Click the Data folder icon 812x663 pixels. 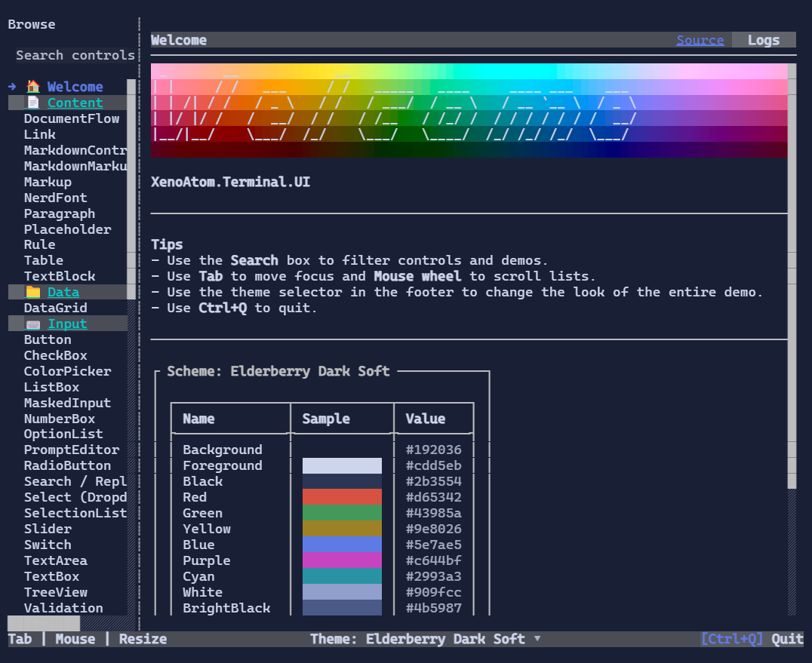[x=33, y=292]
